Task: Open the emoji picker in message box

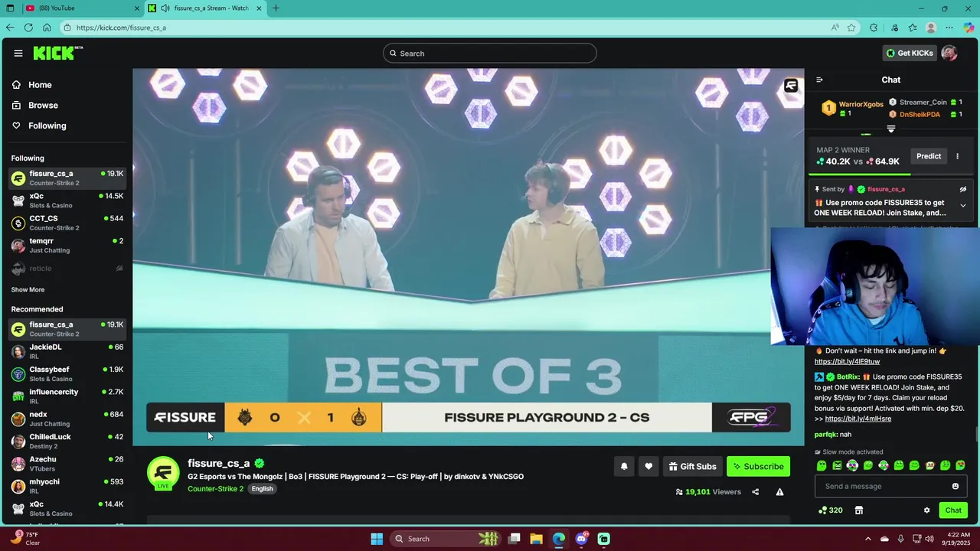Action: [955, 486]
